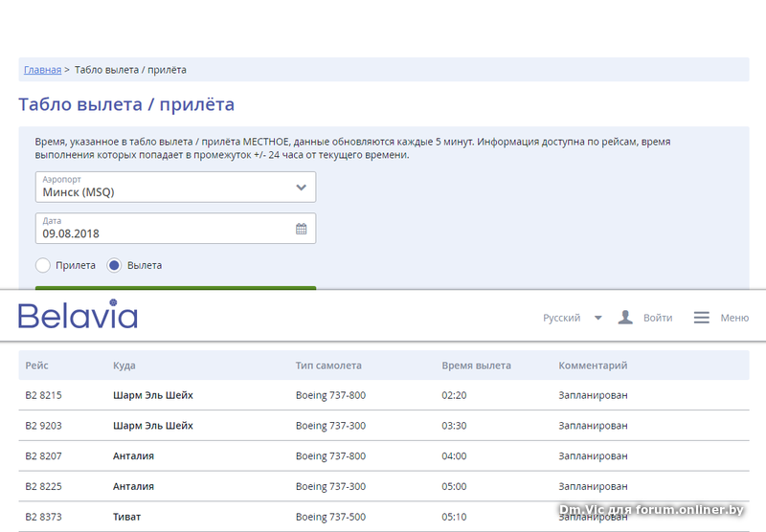The image size is (766, 532).
Task: Click the green search button
Action: 175,288
